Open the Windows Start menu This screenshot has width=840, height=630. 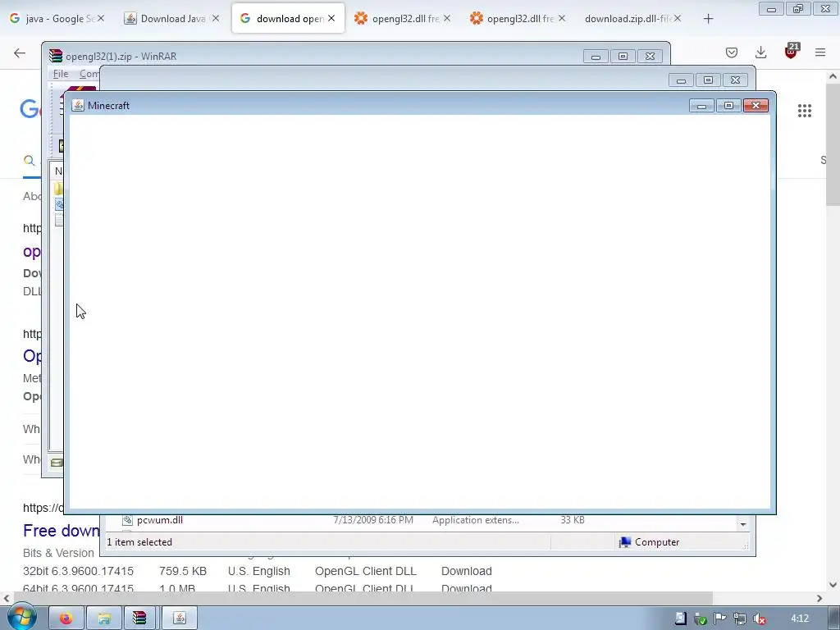point(21,617)
